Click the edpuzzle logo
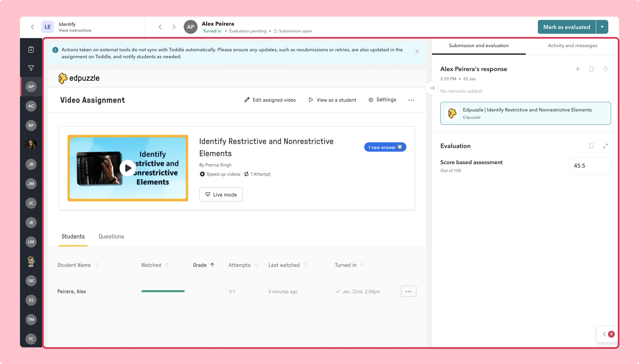Screen dimensions: 639x364 click(x=79, y=78)
